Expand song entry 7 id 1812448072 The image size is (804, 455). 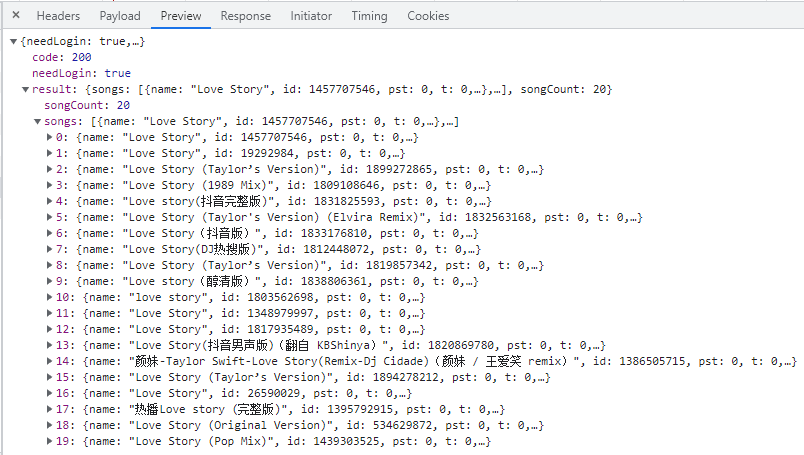tap(50, 249)
